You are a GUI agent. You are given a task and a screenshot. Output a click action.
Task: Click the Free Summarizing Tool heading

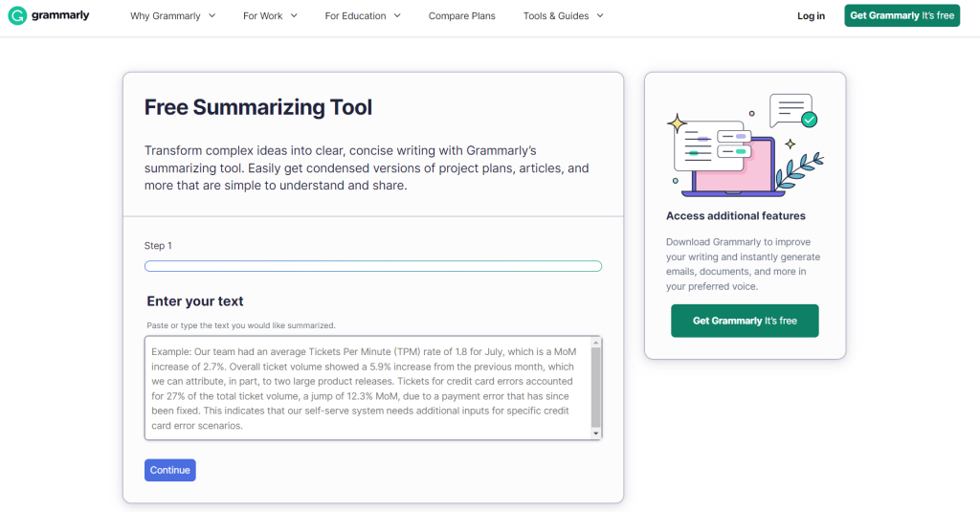point(258,107)
